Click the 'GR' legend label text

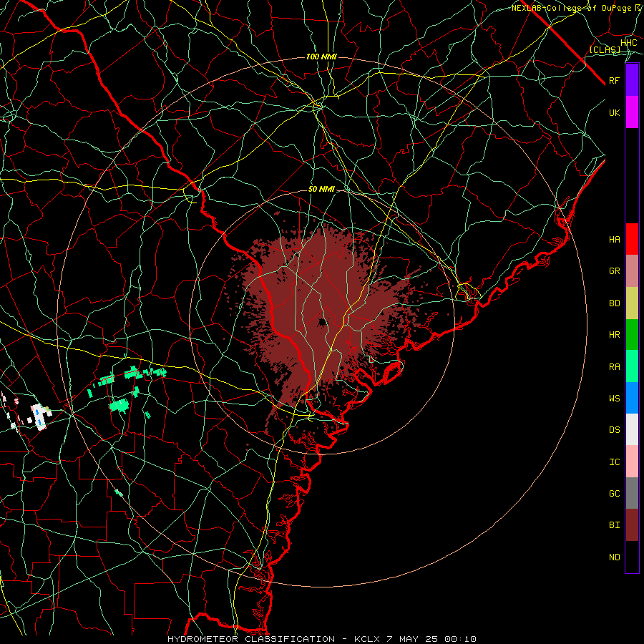coord(615,271)
